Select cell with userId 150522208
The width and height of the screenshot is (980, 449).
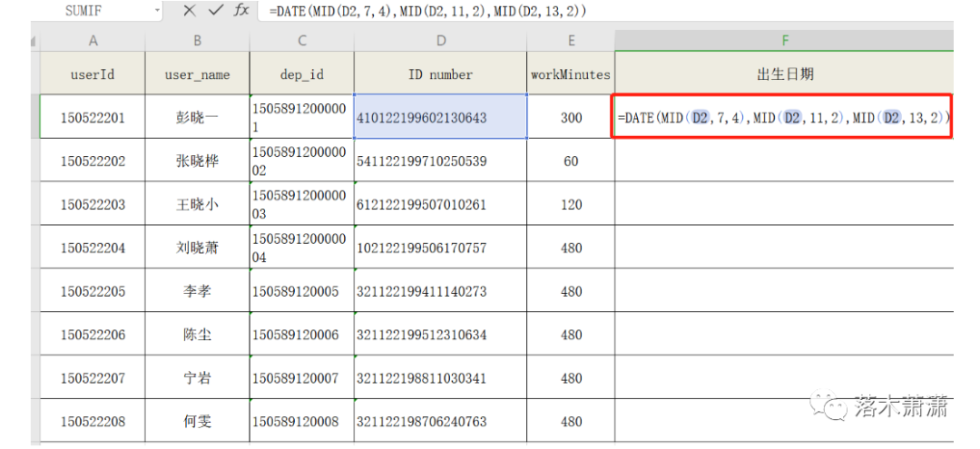coord(93,421)
